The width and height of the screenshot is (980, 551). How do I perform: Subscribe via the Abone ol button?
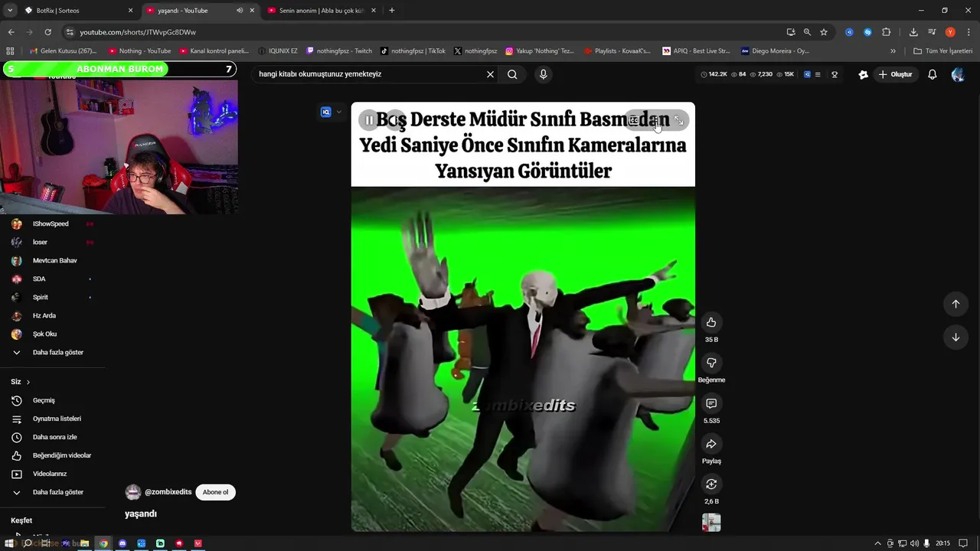[x=215, y=492]
